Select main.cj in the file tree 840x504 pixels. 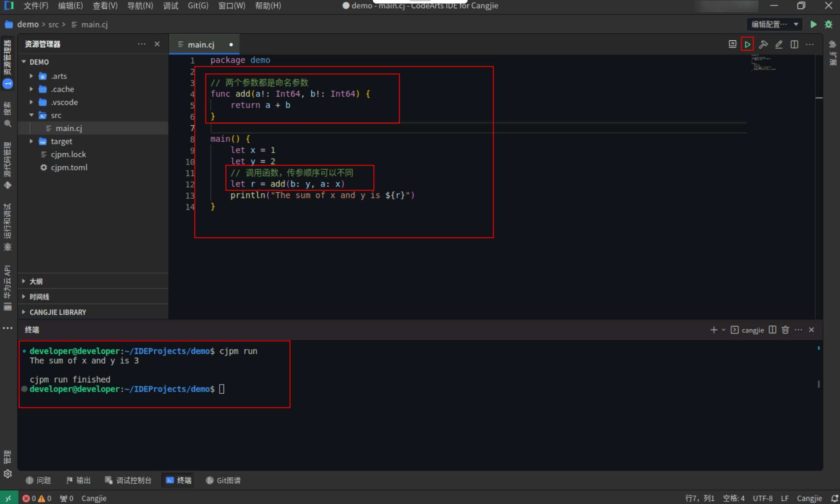click(93, 128)
